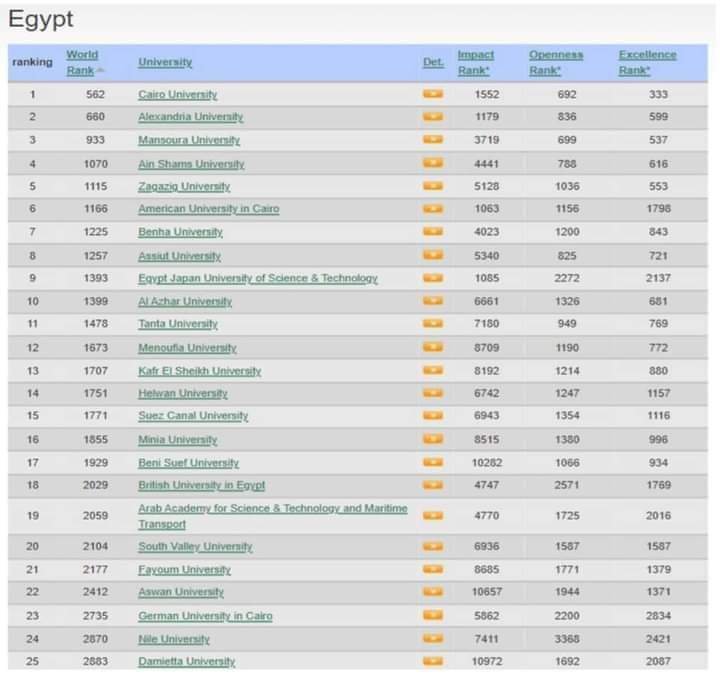
Task: Select excellence rank value 333
Action: click(658, 95)
